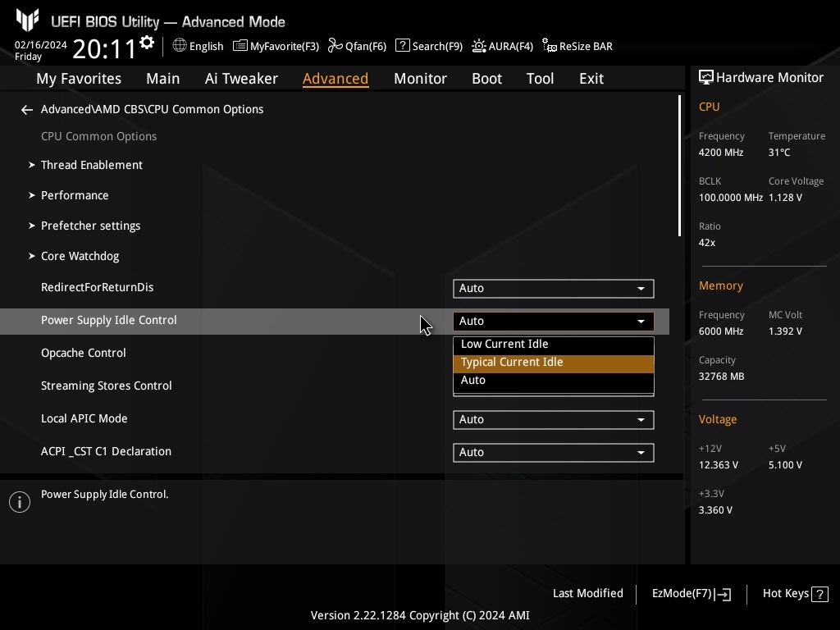This screenshot has width=840, height=630.
Task: Select the Streaming Stores Control row
Action: tap(106, 386)
